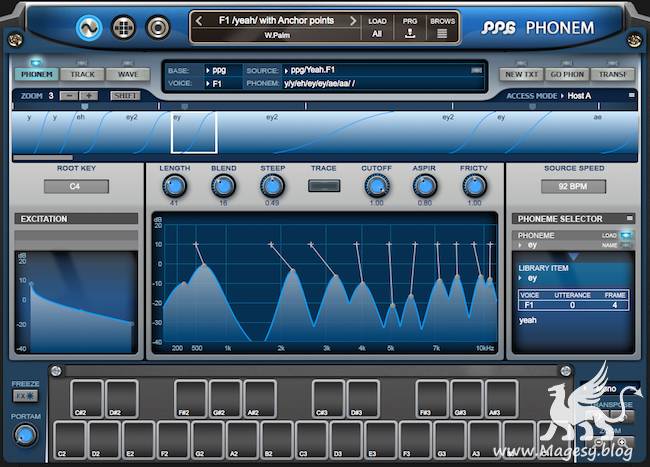
Task: Play the A#3 key pad
Action: 502,398
